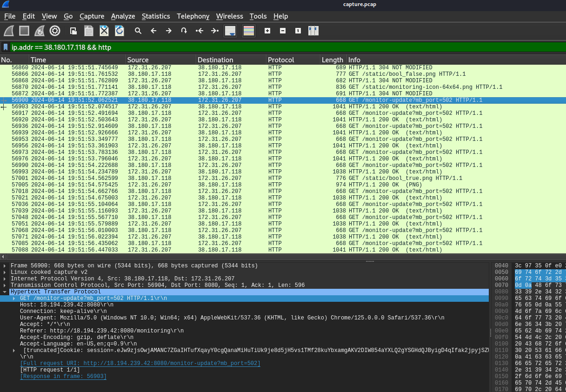Screen dimensions: 566x392
Task: Open the Telephony menu
Action: tap(193, 16)
